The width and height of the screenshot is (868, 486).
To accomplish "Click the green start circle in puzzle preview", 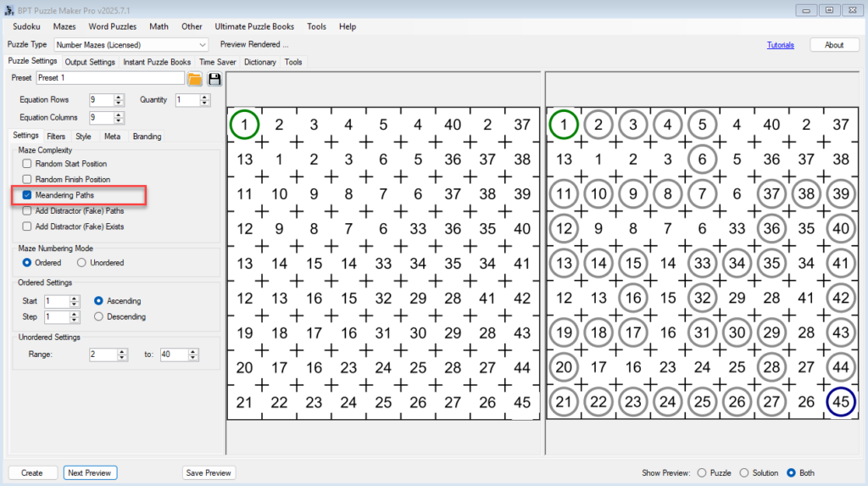I will coord(244,125).
